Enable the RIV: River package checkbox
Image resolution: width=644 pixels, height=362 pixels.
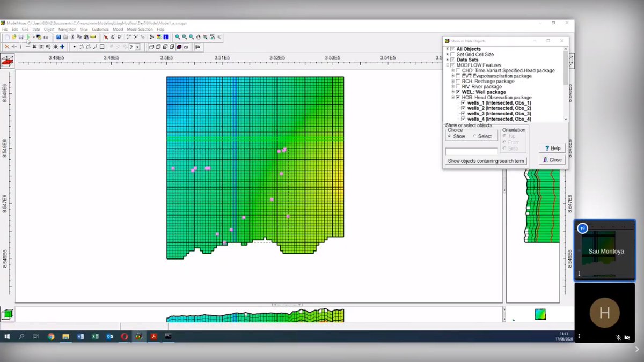(x=457, y=86)
